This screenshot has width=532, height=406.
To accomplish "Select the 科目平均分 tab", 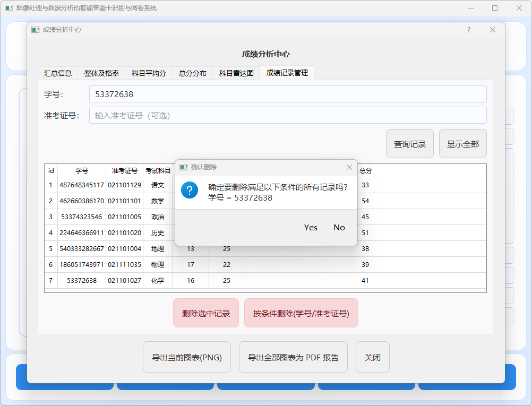I will pyautogui.click(x=149, y=73).
